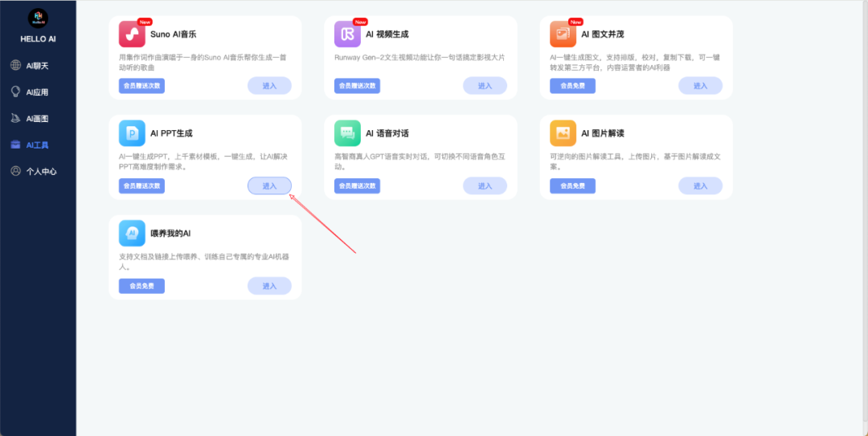This screenshot has width=868, height=436.
Task: Click 会员赠送次数 tag on AI 视频生成 card
Action: pos(357,86)
